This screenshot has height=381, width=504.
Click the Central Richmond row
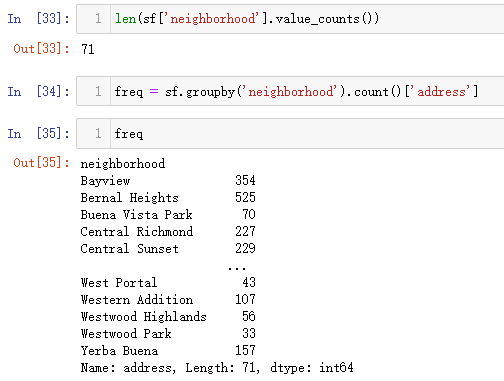(168, 231)
